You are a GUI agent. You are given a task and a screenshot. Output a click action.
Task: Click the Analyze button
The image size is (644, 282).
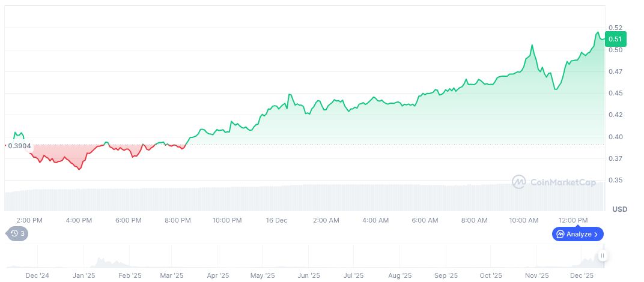tap(577, 234)
